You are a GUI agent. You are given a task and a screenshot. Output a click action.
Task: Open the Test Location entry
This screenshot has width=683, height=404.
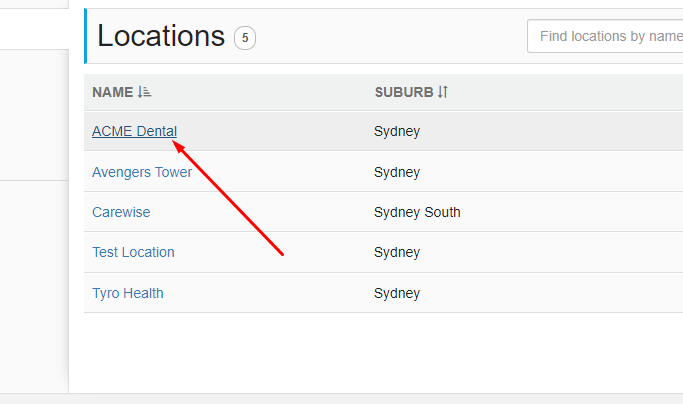(133, 252)
